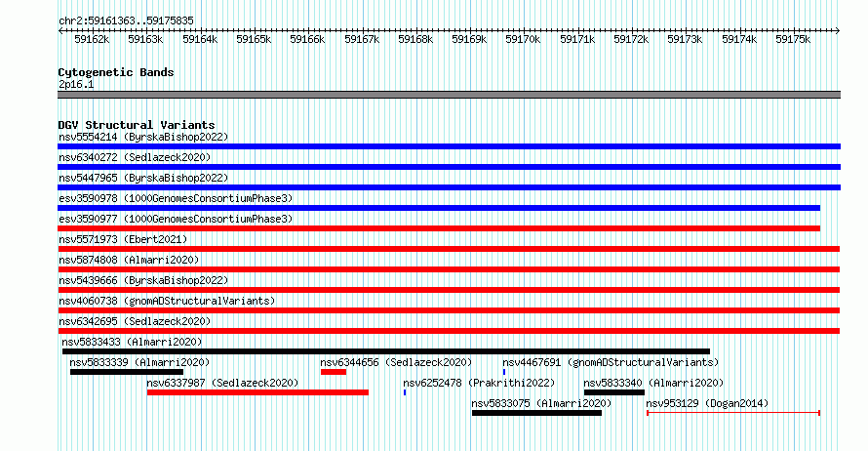Click the tiny blue marker under nsv4467691
The width and height of the screenshot is (868, 451).
504,372
